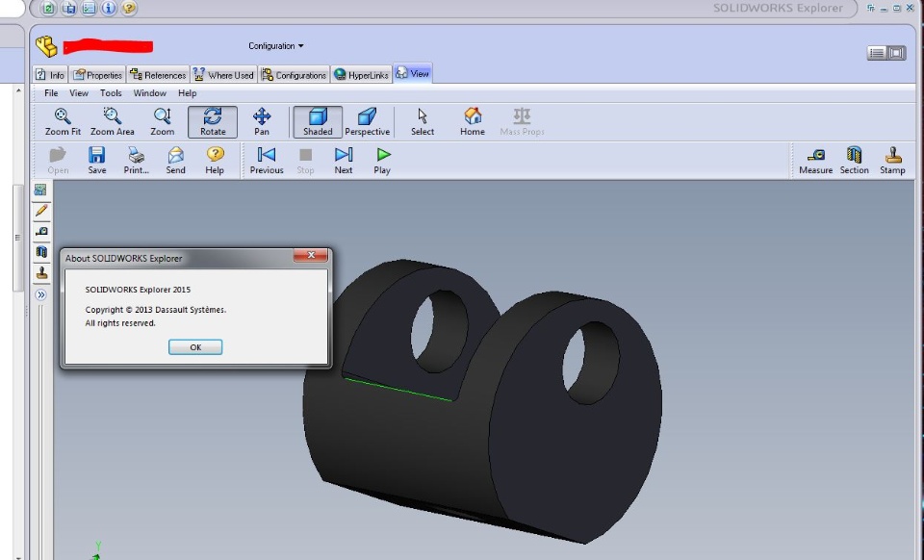Reset to Home view
924x560 pixels.
[x=473, y=122]
